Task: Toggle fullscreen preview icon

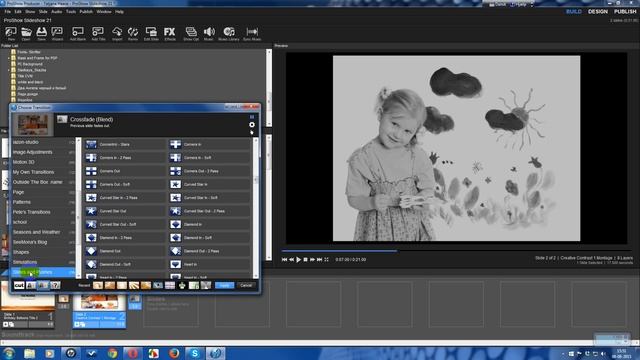Action: pos(327,260)
